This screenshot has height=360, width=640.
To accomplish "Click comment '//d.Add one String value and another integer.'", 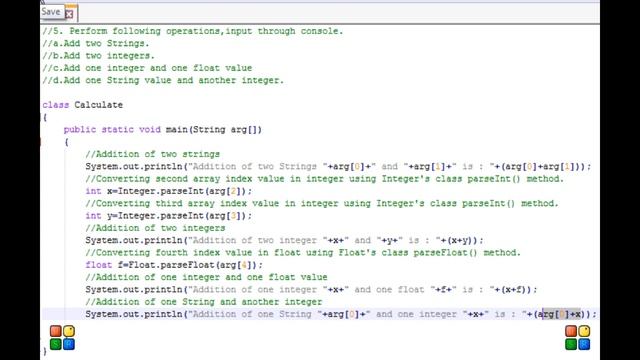I will coord(163,80).
